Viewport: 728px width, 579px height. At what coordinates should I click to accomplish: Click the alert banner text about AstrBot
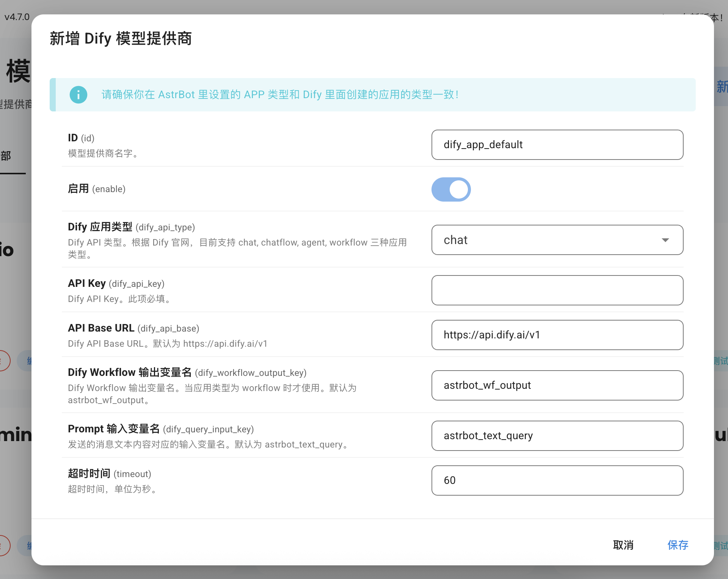(280, 95)
